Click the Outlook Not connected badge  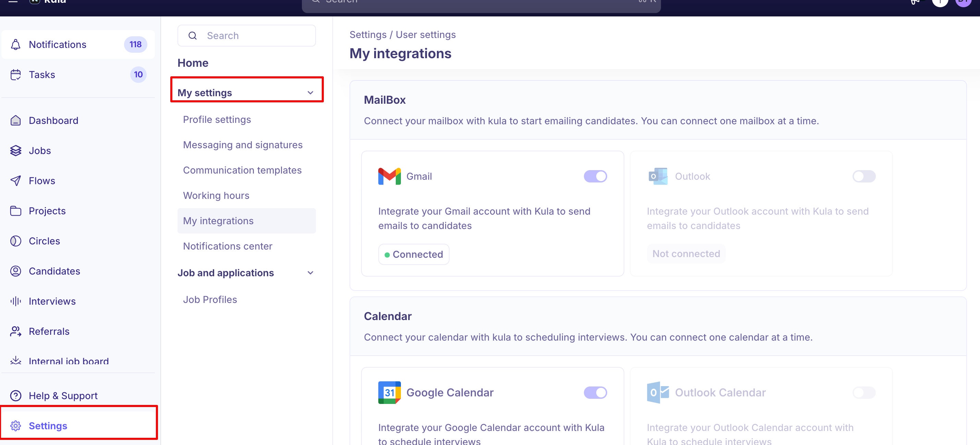point(686,254)
